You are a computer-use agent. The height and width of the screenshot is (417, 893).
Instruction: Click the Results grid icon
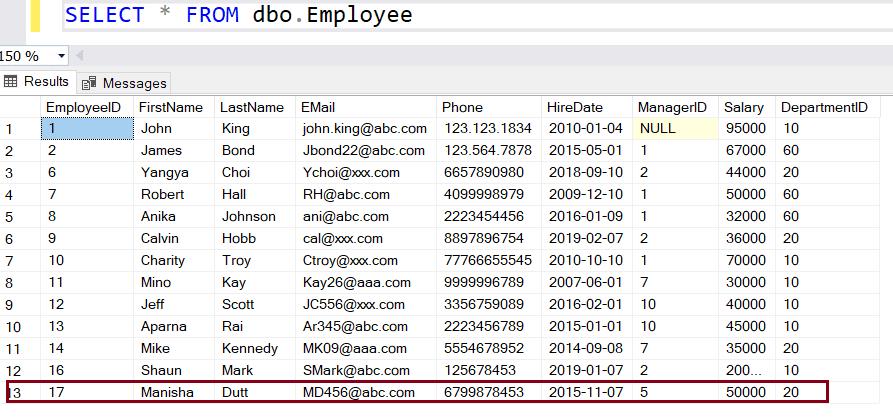(12, 82)
